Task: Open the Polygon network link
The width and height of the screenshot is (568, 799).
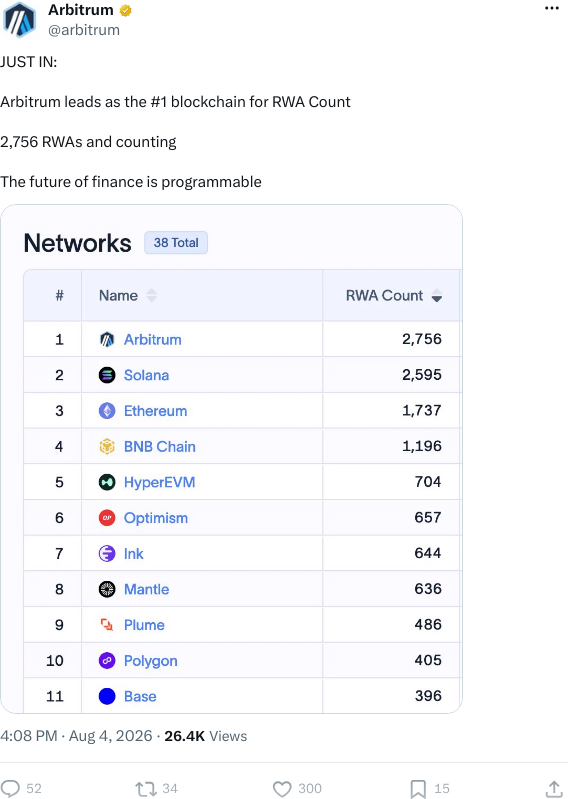Action: click(150, 661)
